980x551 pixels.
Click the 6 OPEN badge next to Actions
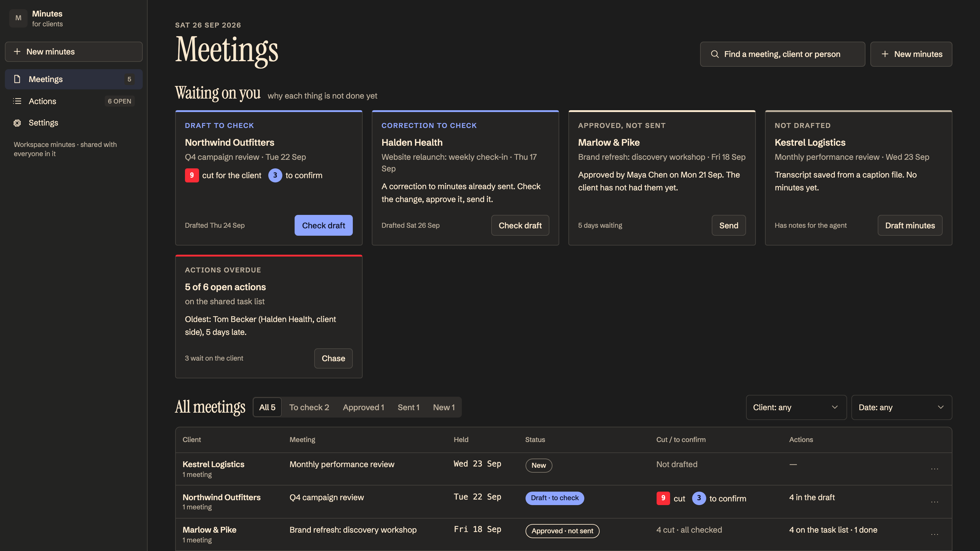click(x=119, y=101)
